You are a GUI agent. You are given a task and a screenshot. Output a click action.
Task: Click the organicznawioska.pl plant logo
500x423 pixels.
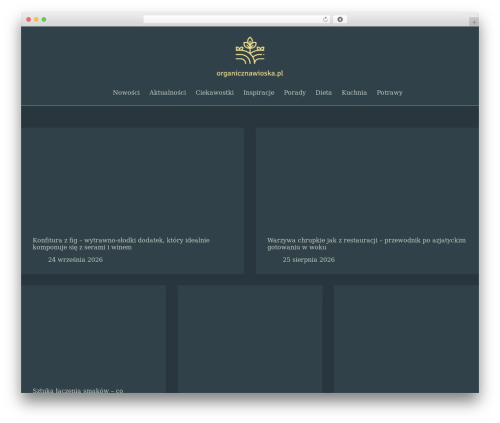coord(250,50)
